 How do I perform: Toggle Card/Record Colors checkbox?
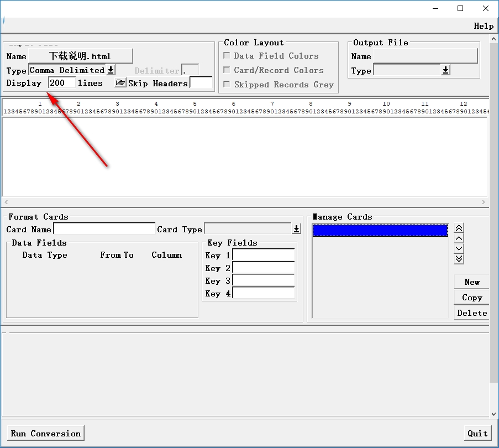(x=227, y=70)
